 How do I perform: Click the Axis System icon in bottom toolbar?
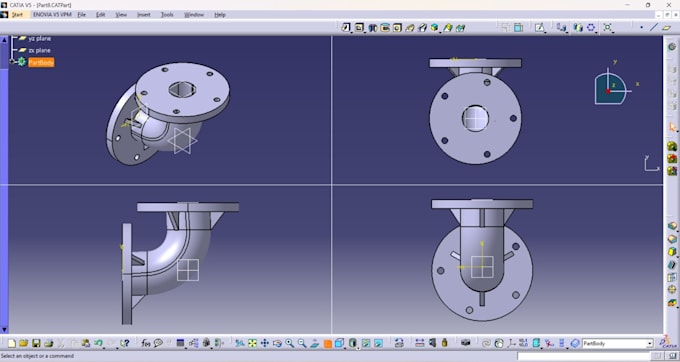tap(512, 343)
